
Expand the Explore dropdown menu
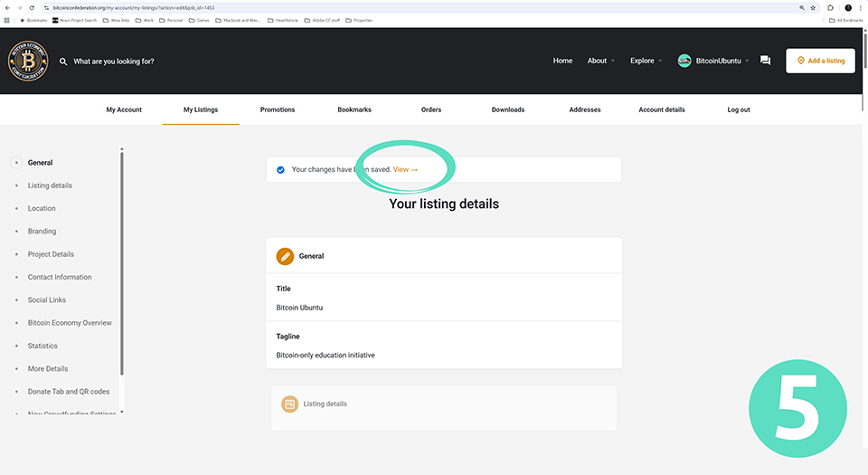646,61
